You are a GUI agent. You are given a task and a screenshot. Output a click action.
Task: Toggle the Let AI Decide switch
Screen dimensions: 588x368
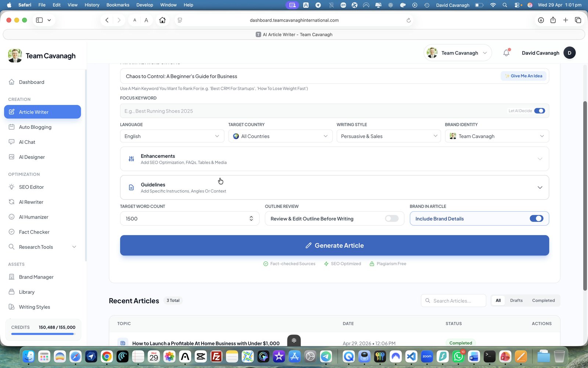(x=539, y=111)
